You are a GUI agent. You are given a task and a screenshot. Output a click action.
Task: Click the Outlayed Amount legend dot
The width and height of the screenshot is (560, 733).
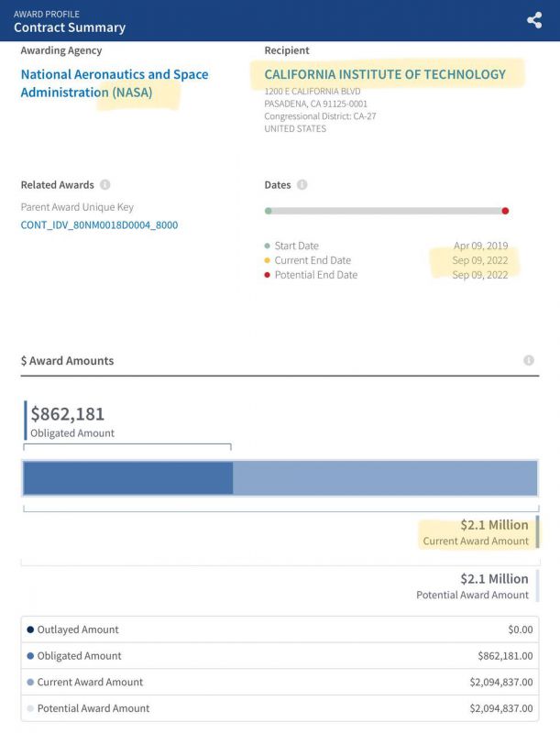pos(30,629)
